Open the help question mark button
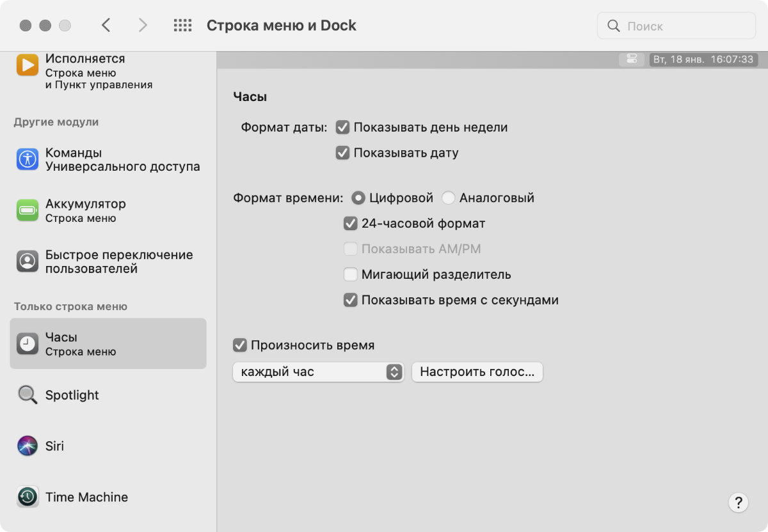 coord(738,502)
